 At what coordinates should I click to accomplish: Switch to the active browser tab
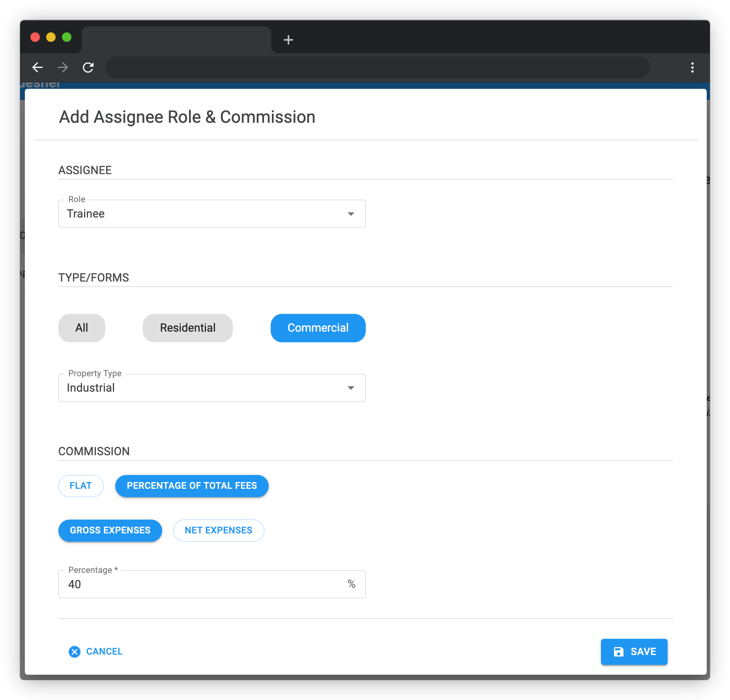pyautogui.click(x=176, y=40)
